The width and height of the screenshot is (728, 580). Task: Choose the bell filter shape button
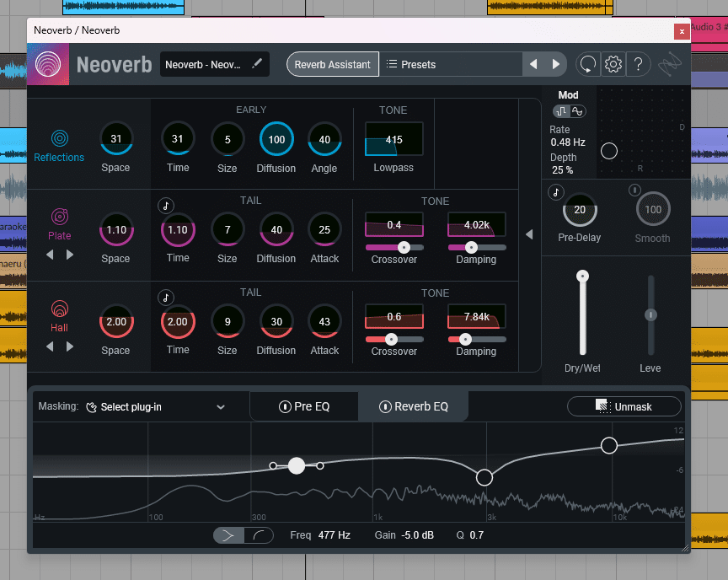coord(228,535)
